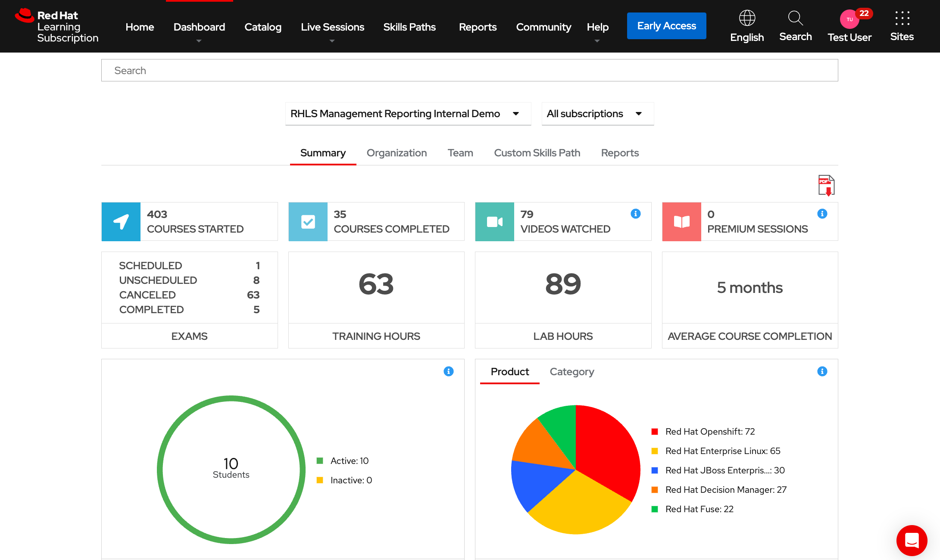Open the Search magnifier icon
The width and height of the screenshot is (940, 560).
click(x=795, y=19)
